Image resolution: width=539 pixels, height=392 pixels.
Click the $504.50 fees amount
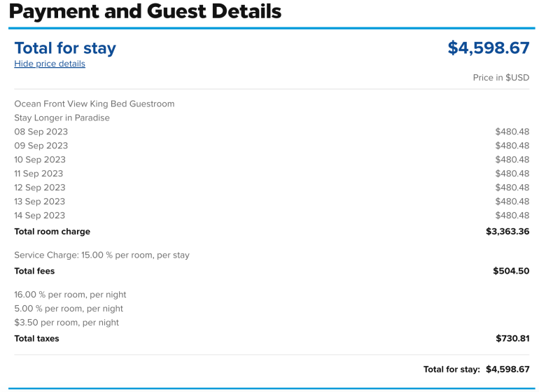pos(511,271)
